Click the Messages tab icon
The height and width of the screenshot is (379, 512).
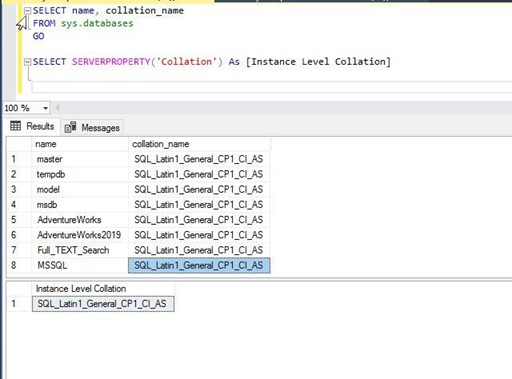[x=71, y=127]
